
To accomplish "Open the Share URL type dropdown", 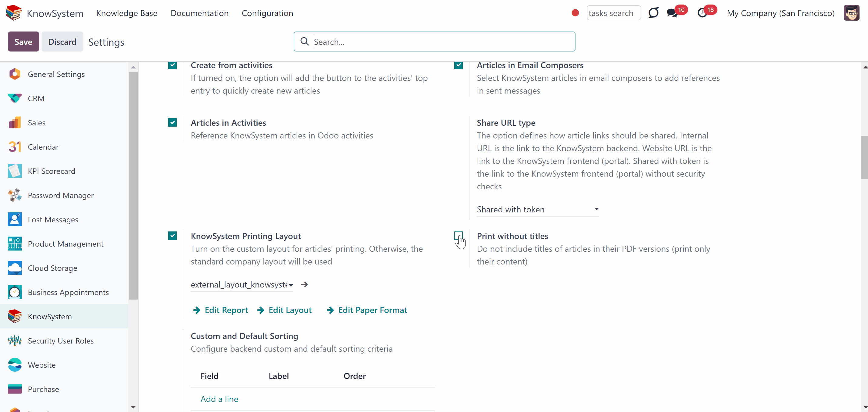I will point(538,210).
